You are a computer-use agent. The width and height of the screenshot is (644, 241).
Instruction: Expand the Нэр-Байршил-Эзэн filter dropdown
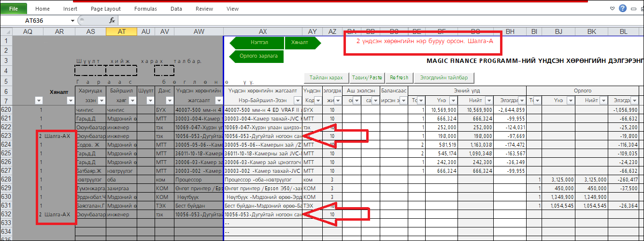tap(296, 100)
